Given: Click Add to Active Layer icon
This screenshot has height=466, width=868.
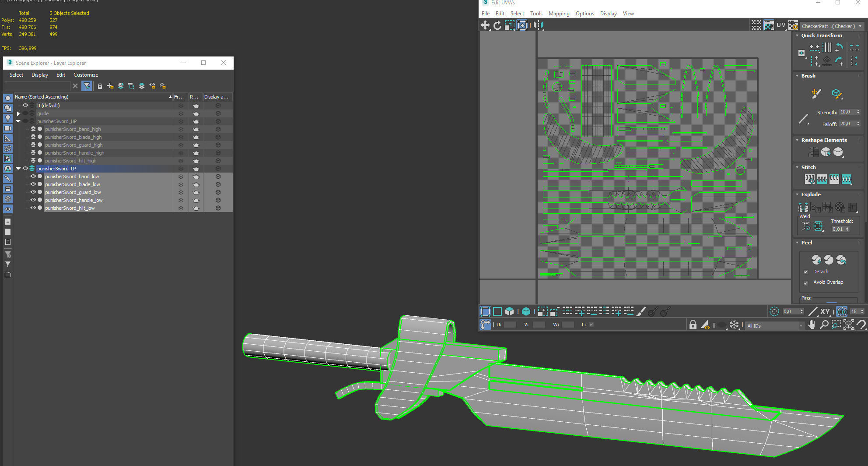Looking at the screenshot, I should tap(120, 86).
